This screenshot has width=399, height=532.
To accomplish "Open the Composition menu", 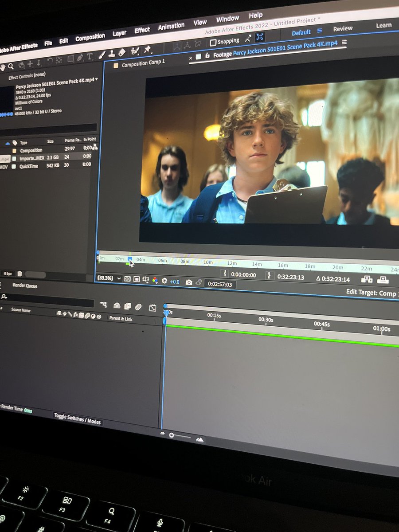I will click(90, 37).
